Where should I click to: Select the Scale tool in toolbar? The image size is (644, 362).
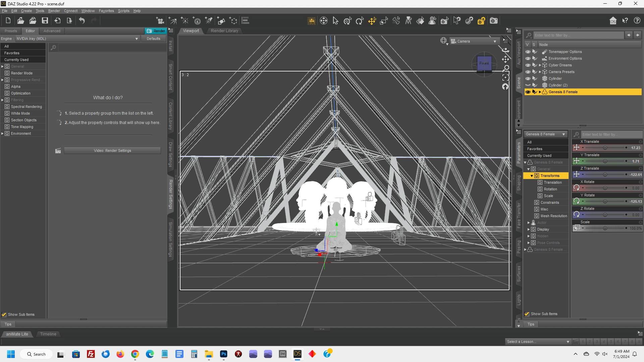coord(384,21)
